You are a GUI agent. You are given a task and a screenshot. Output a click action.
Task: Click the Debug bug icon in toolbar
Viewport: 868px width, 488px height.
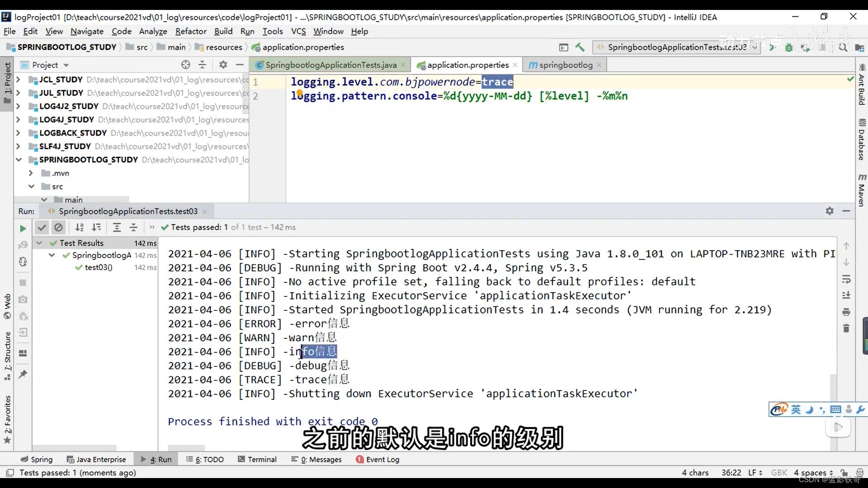pos(789,47)
